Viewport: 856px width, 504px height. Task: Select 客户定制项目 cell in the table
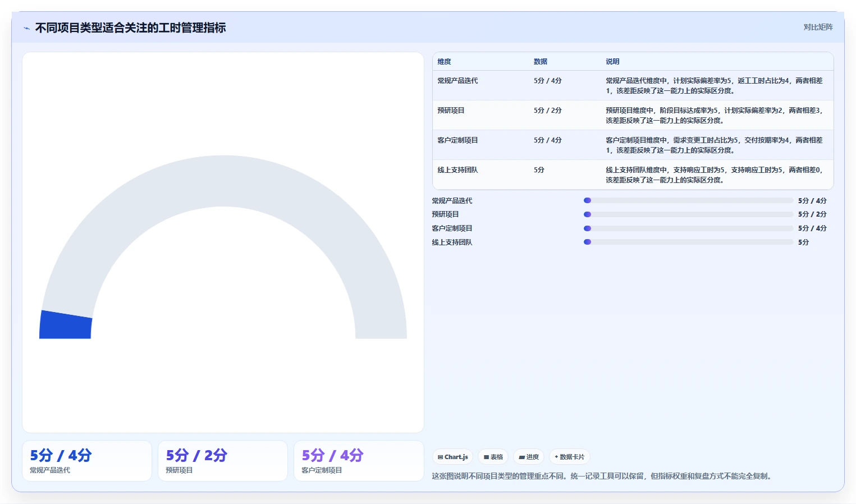coord(457,140)
